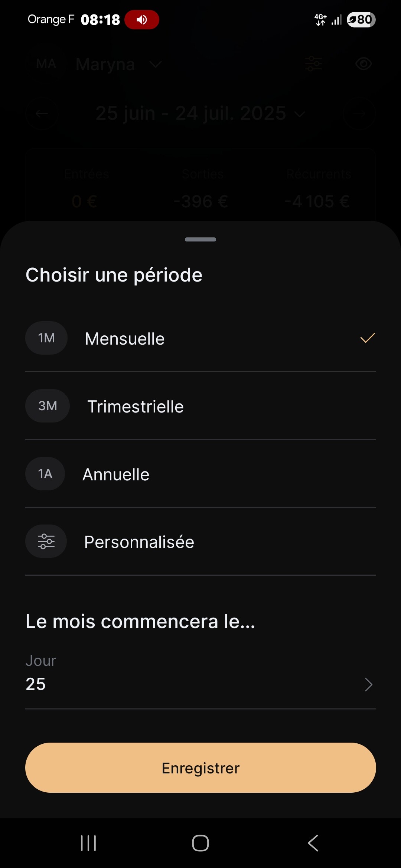This screenshot has width=401, height=868.
Task: Tap the red sound indicator in status bar
Action: click(142, 20)
